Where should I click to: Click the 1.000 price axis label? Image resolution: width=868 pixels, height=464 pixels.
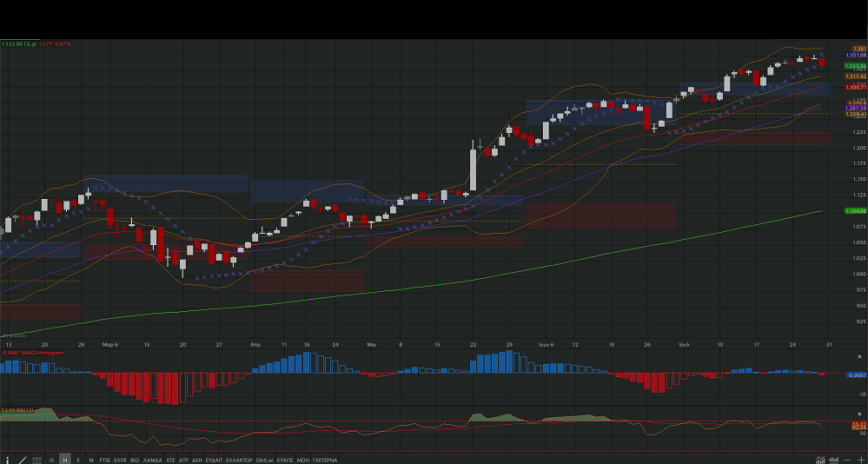[859, 274]
